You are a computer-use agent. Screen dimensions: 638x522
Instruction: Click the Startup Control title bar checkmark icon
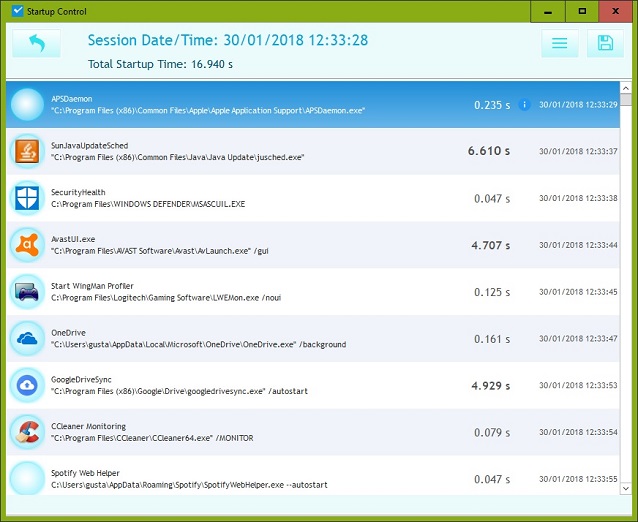point(17,11)
